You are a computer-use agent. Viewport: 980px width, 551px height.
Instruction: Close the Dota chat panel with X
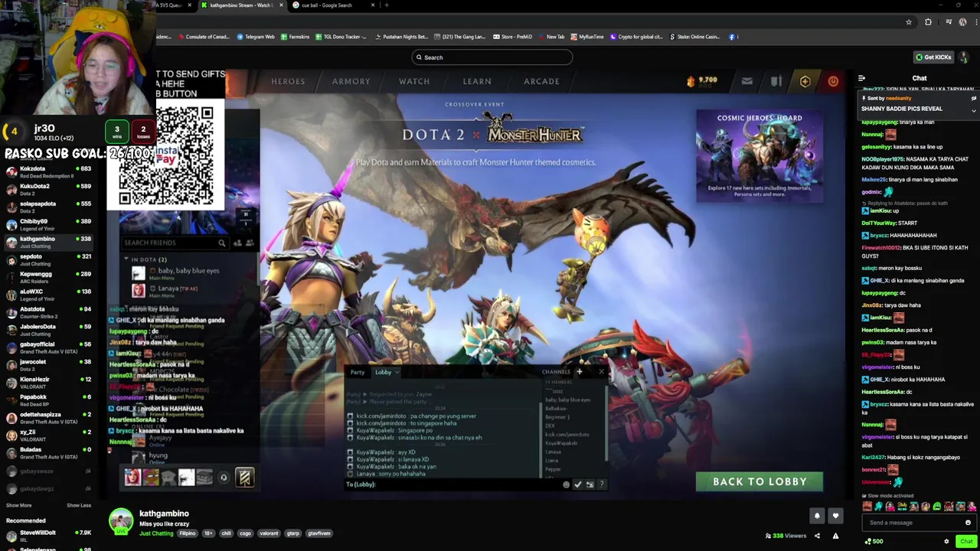click(x=601, y=372)
